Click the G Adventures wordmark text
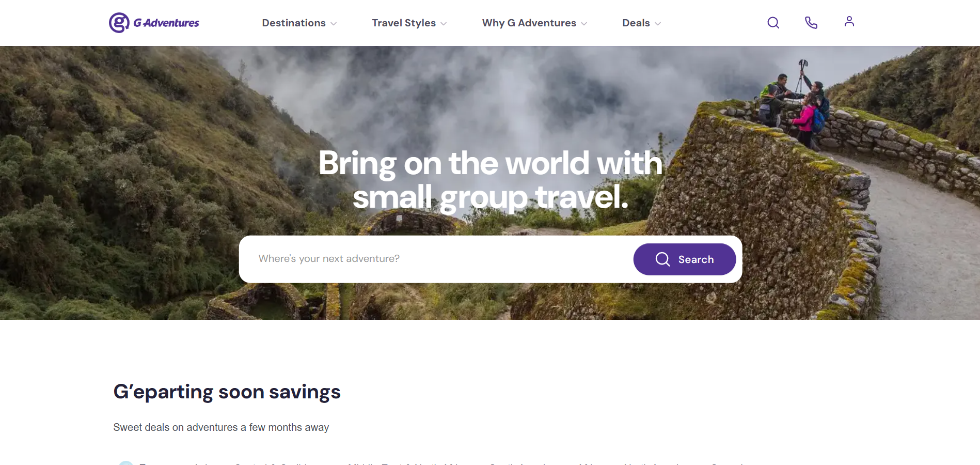This screenshot has height=465, width=980. pyautogui.click(x=166, y=23)
